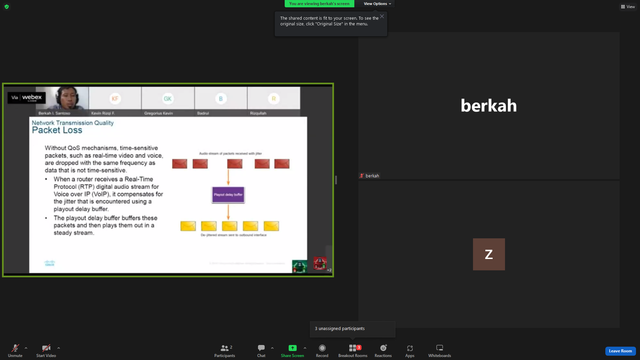Screen dimensions: 640x360
Task: Click the Packet Loss slide title
Action: point(57,130)
